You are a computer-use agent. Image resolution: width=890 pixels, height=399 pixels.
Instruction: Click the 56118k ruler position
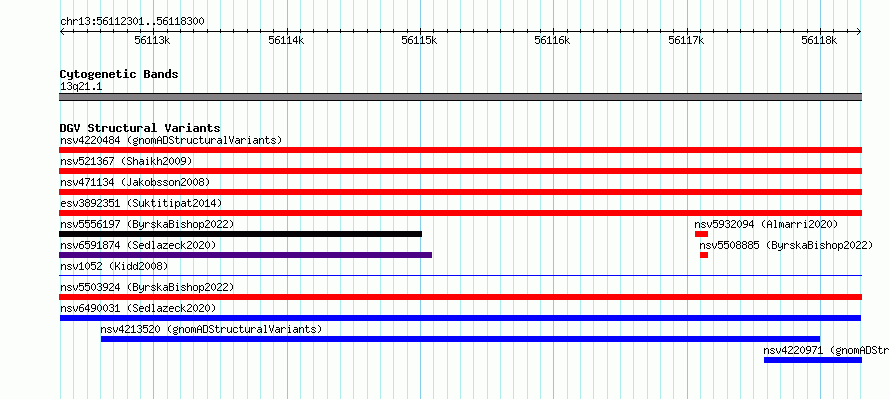coord(820,40)
